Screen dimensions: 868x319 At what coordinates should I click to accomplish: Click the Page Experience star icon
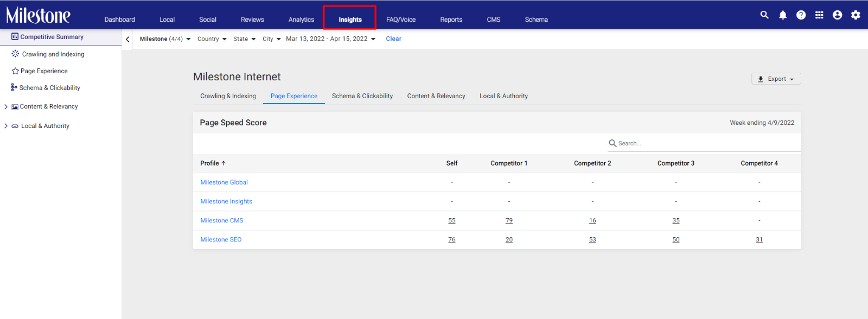[15, 71]
